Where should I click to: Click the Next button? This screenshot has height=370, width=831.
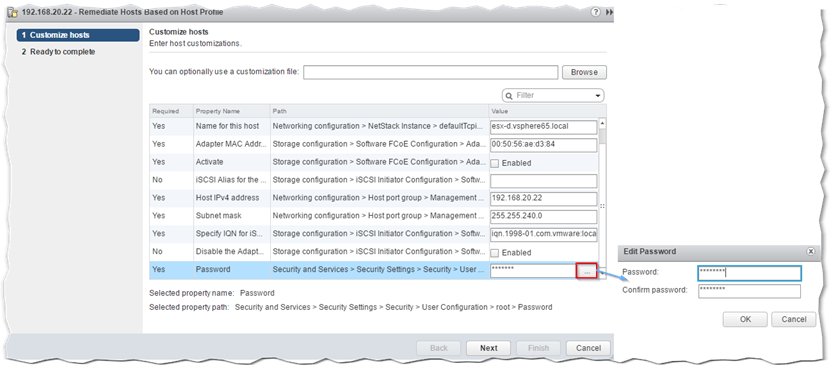tap(489, 348)
